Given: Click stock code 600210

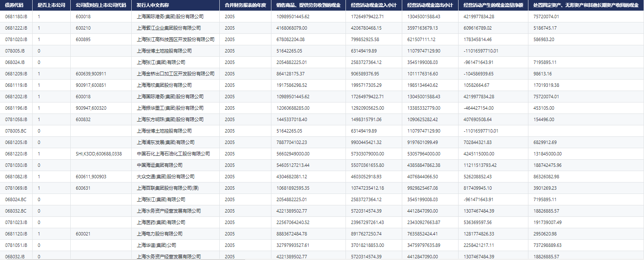Looking at the screenshot, I should click(x=83, y=28).
